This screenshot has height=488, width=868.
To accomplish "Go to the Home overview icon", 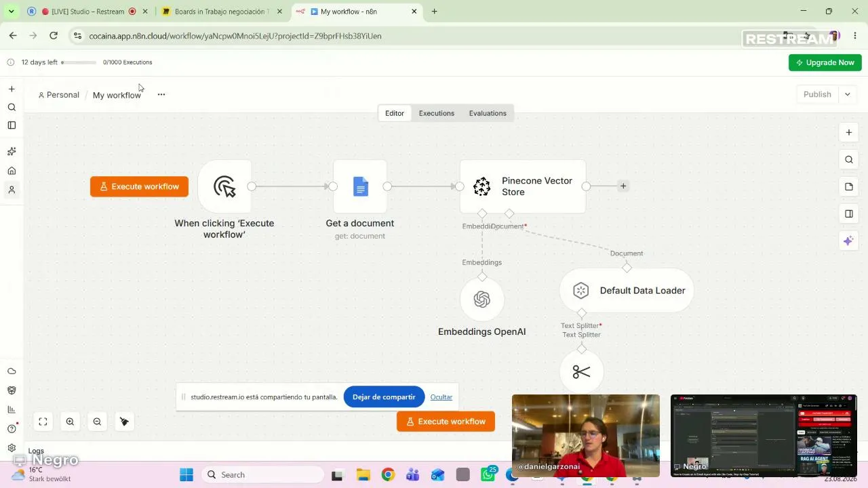I will point(12,171).
